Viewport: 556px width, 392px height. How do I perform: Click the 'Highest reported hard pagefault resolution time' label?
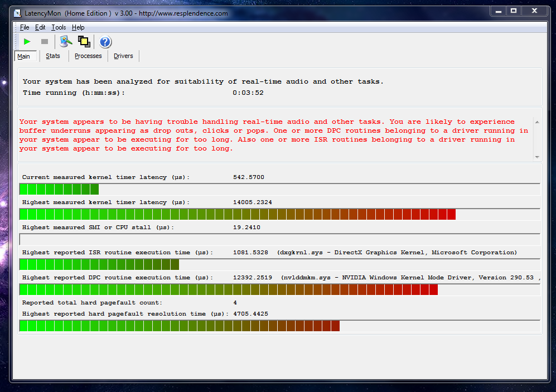[x=125, y=314]
